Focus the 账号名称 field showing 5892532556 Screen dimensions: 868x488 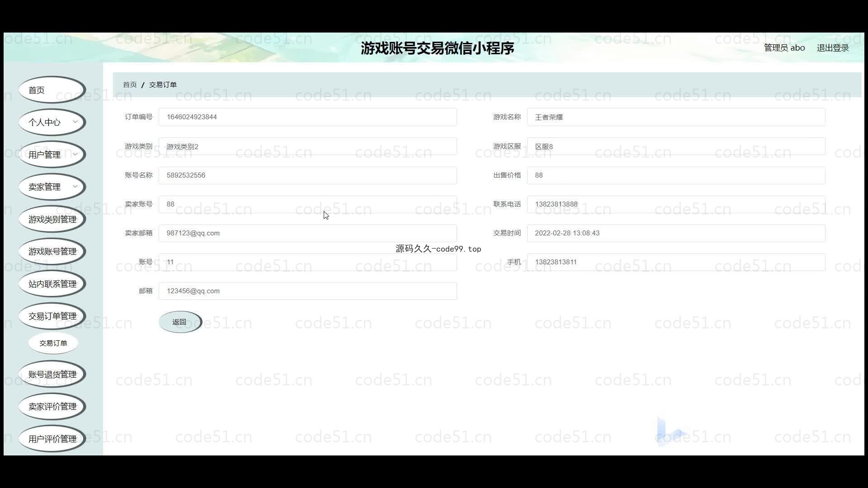click(307, 175)
